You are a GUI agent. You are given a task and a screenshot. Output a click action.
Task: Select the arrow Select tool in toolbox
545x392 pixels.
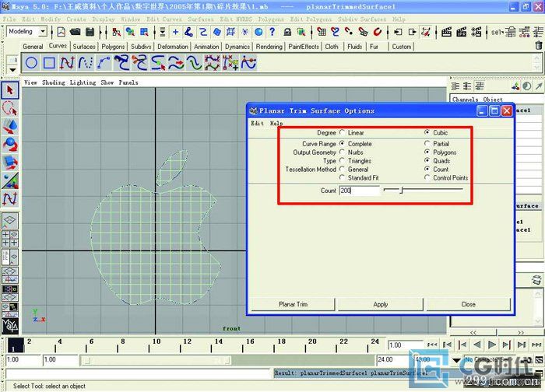[9, 90]
